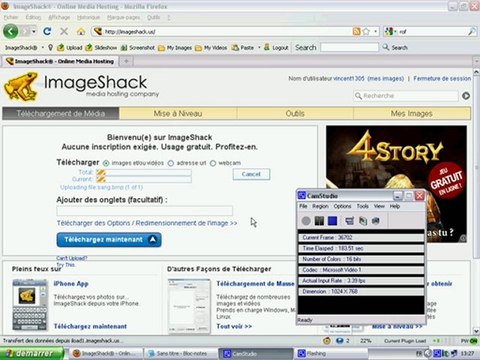This screenshot has height=360, width=480.
Task: Open CamStudio View menu
Action: click(379, 206)
